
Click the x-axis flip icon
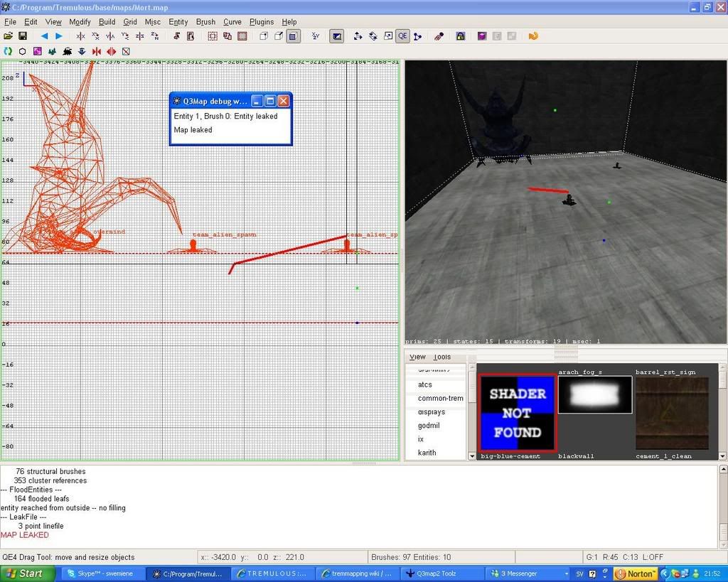[80, 36]
